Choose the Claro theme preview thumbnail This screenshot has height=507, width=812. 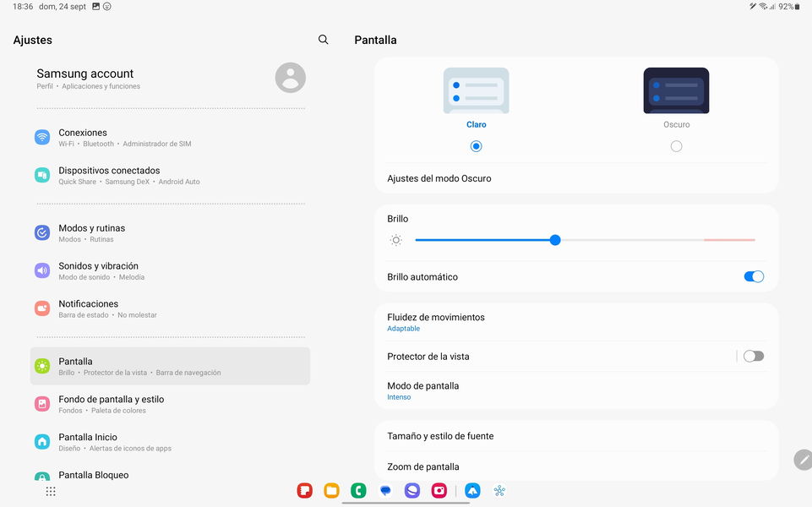pos(476,90)
